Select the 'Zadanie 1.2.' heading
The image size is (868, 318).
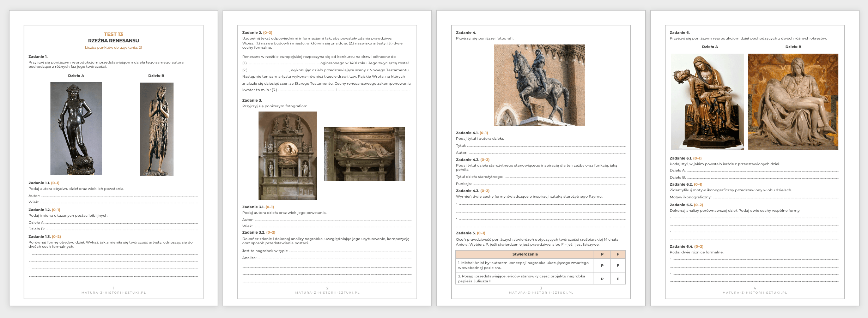point(40,210)
